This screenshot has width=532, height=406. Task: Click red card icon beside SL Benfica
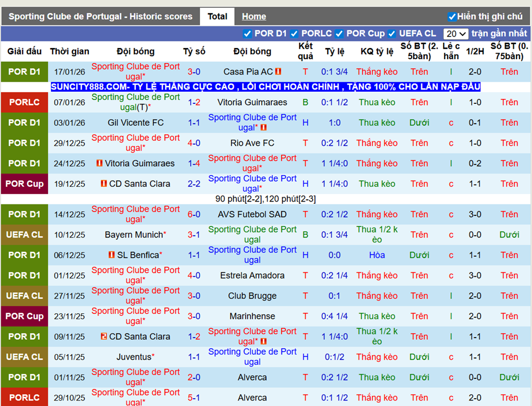coord(112,255)
